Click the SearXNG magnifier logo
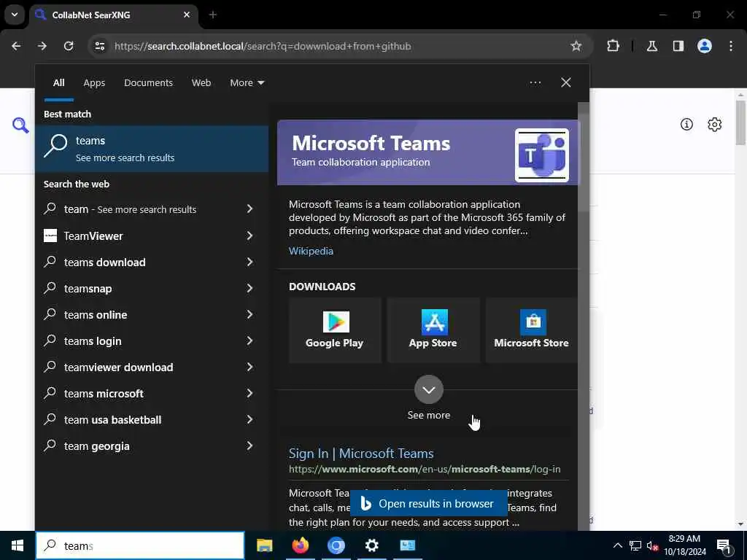The height and width of the screenshot is (560, 747). [20, 125]
